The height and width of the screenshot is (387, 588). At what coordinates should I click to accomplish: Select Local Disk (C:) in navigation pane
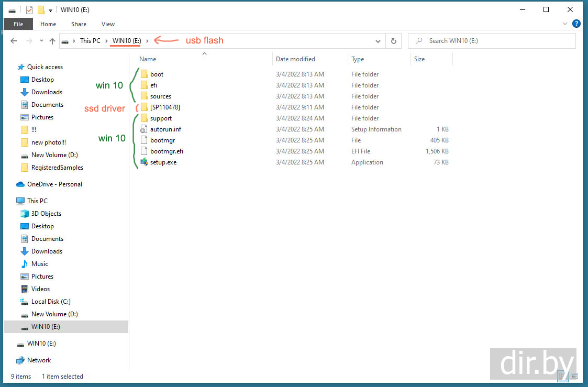51,302
